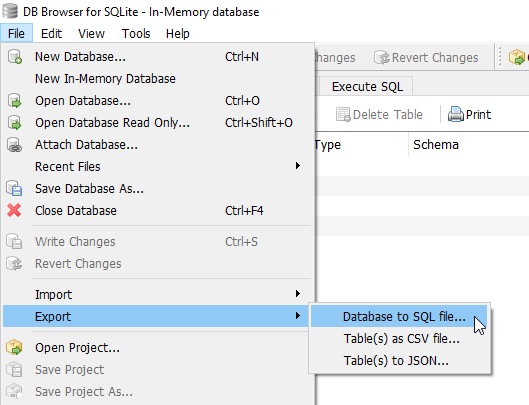Image resolution: width=529 pixels, height=405 pixels.
Task: Click the Save Project icon
Action: click(15, 370)
